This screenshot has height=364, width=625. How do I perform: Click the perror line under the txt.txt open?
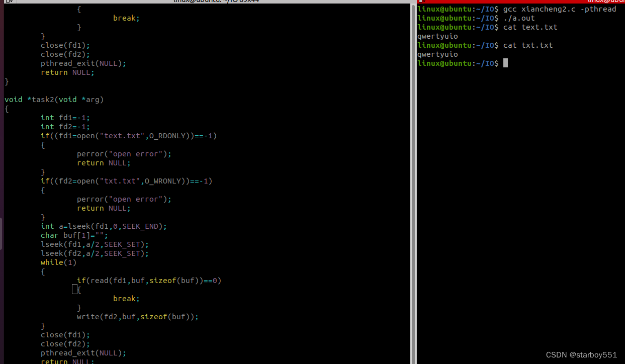(124, 199)
